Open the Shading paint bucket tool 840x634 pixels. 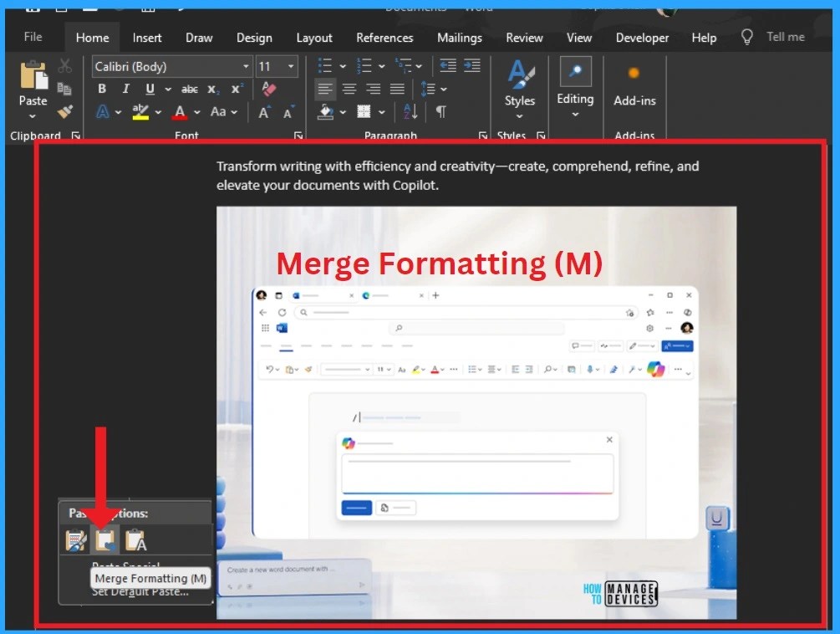325,111
